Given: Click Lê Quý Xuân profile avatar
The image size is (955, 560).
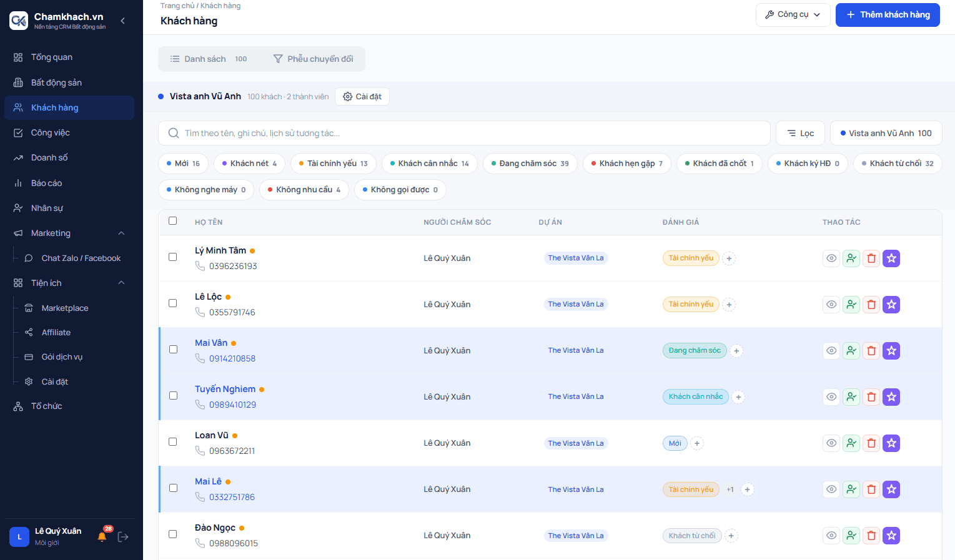Looking at the screenshot, I should [19, 537].
